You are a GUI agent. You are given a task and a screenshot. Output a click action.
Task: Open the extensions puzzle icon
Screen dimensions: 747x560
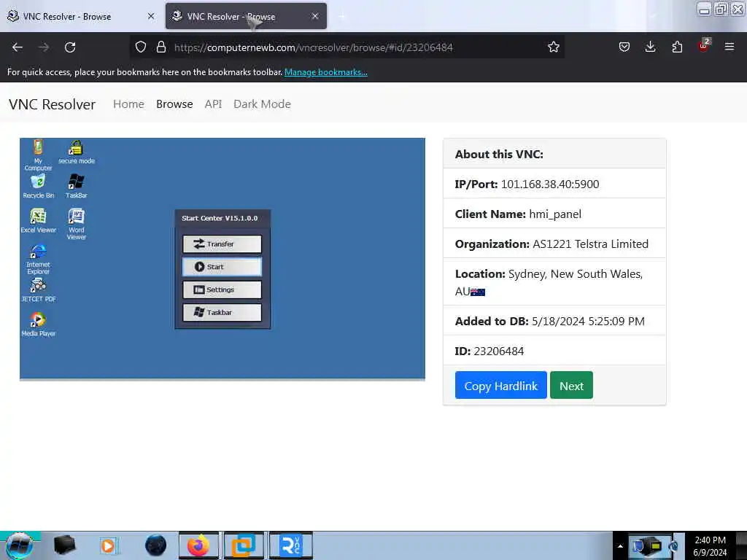pos(677,47)
